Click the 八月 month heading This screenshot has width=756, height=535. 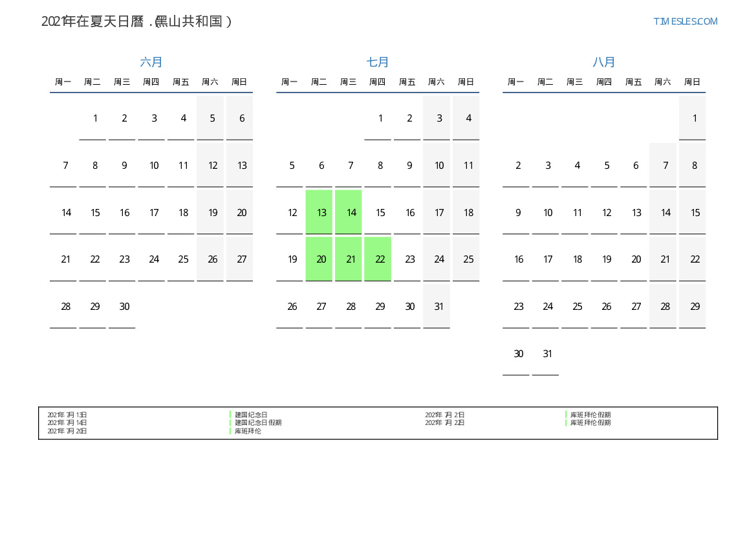click(604, 62)
